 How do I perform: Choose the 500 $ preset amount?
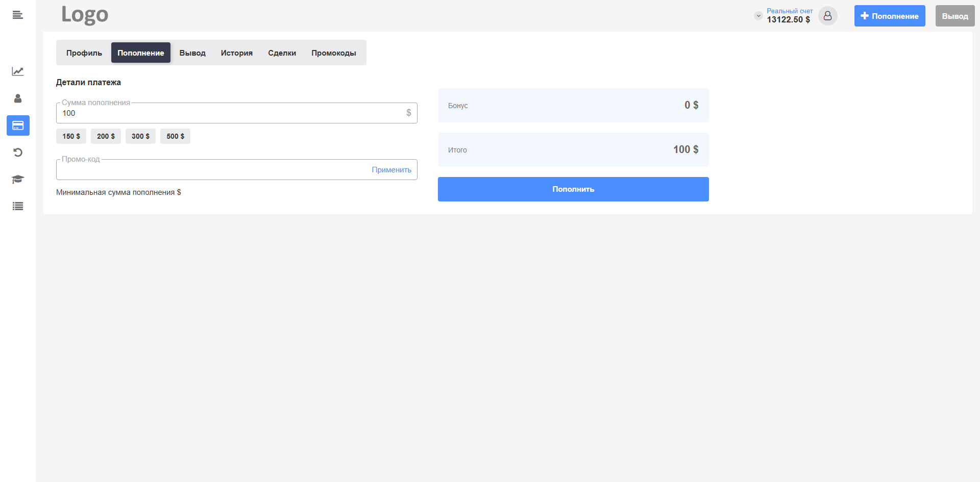[x=175, y=136]
